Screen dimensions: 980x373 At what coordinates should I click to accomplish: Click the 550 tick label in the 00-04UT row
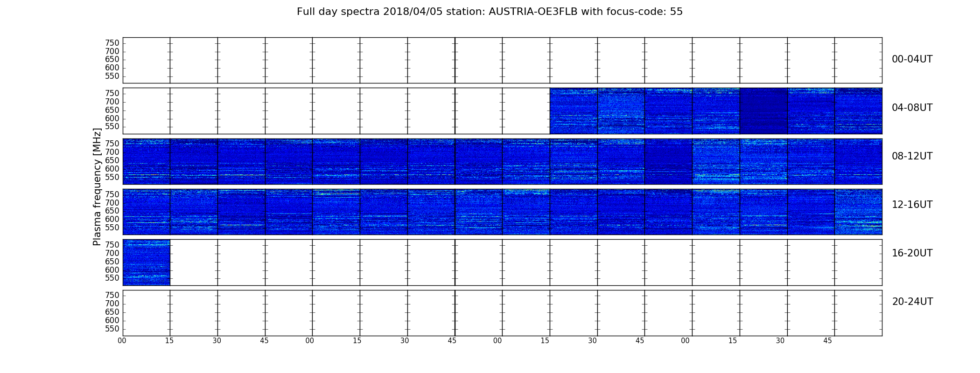click(112, 76)
